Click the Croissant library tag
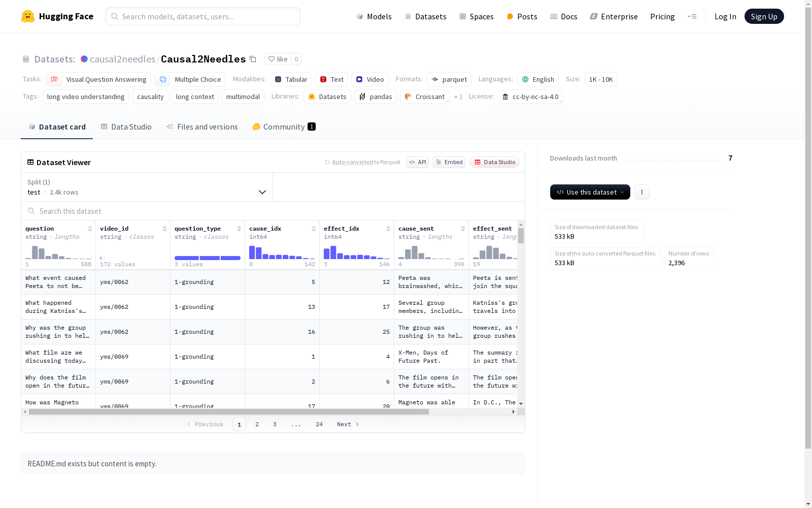The image size is (812, 508). pyautogui.click(x=425, y=97)
